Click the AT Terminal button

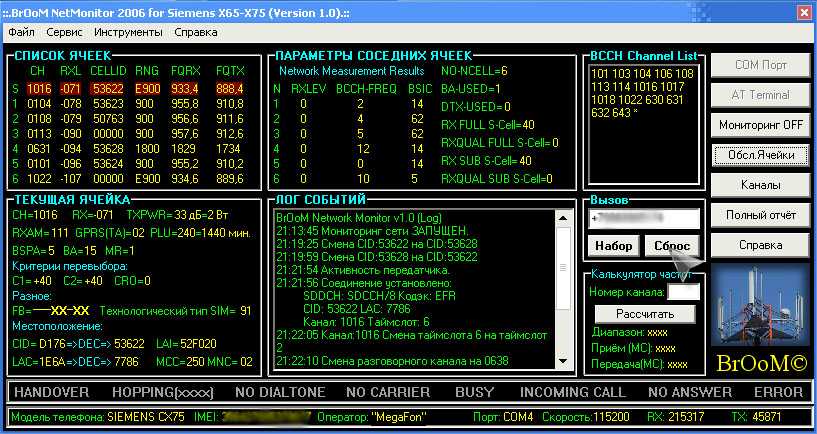tap(761, 95)
